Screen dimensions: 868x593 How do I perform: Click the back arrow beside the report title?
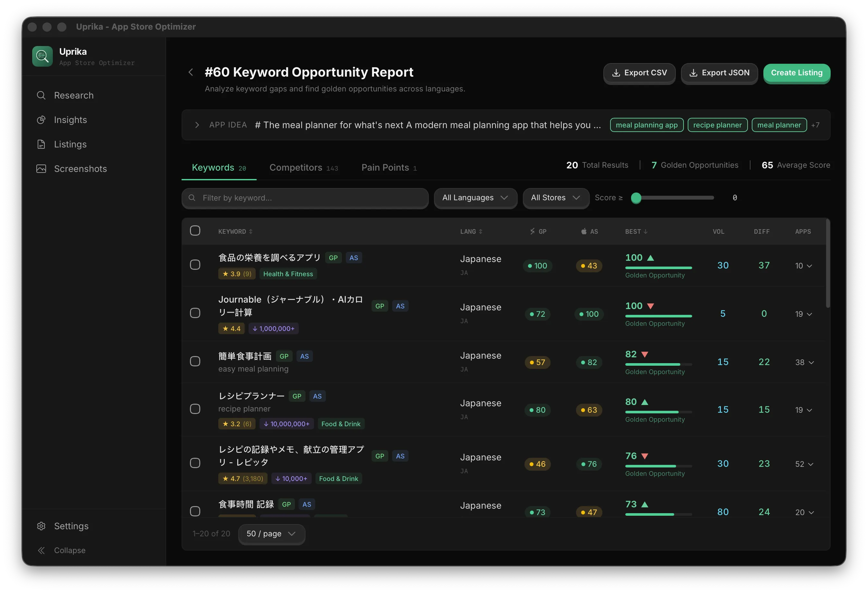[191, 72]
